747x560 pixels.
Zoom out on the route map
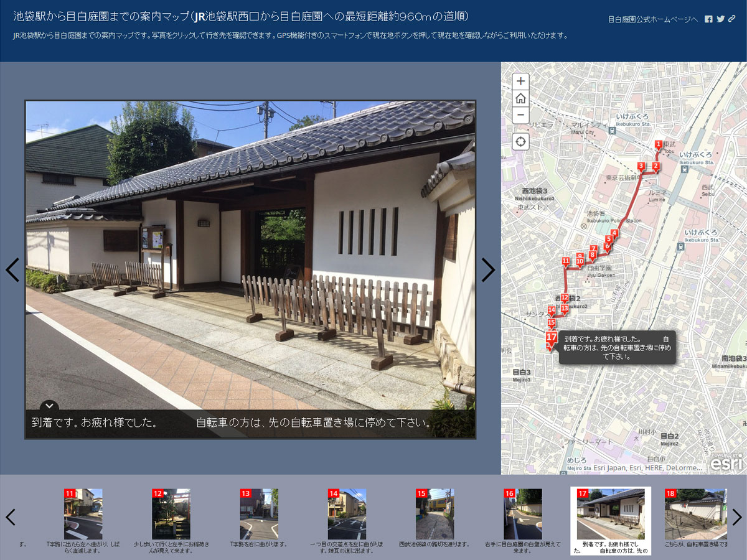520,114
